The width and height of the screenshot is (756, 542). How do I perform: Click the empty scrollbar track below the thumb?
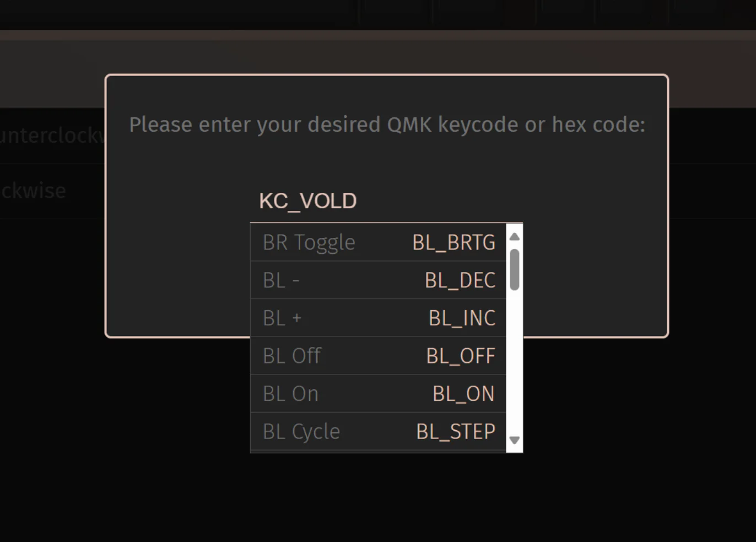(x=514, y=361)
